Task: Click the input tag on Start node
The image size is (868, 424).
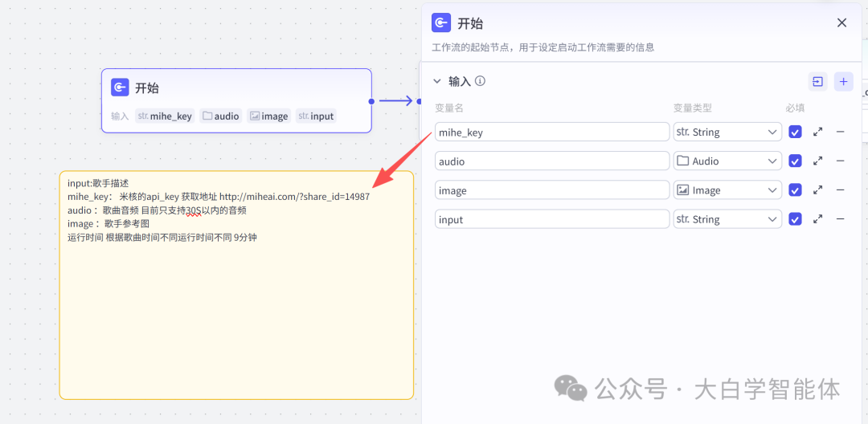Action: [x=316, y=116]
